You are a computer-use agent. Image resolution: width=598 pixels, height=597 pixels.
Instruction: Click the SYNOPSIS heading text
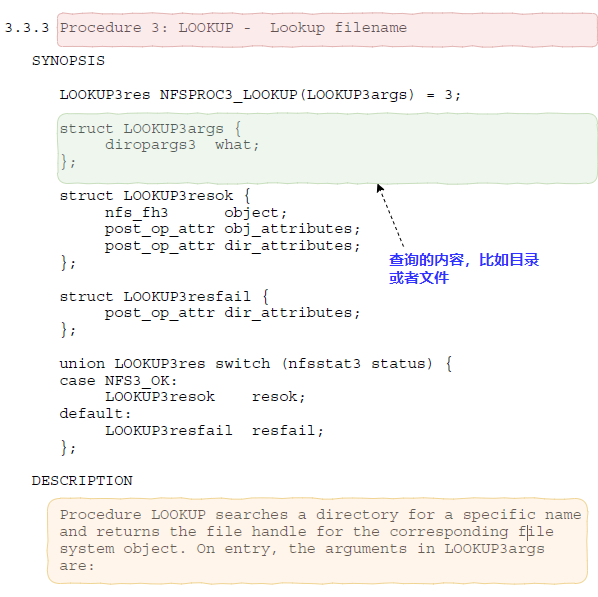tap(68, 61)
